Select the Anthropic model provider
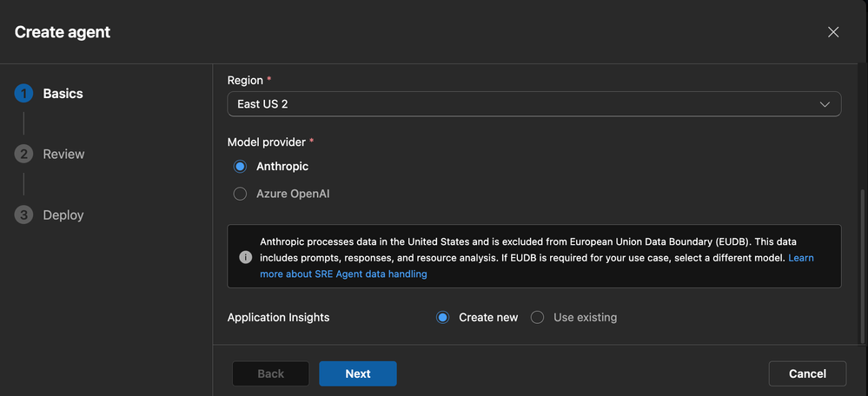This screenshot has height=396, width=868. point(241,167)
